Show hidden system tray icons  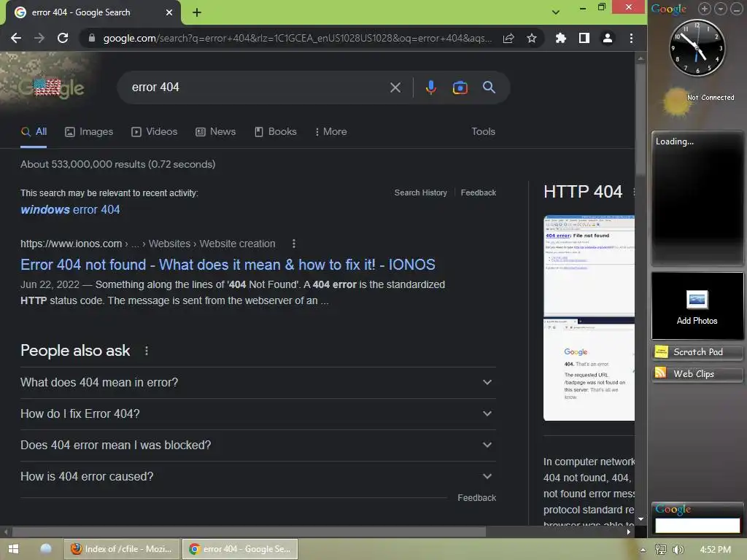[643, 550]
